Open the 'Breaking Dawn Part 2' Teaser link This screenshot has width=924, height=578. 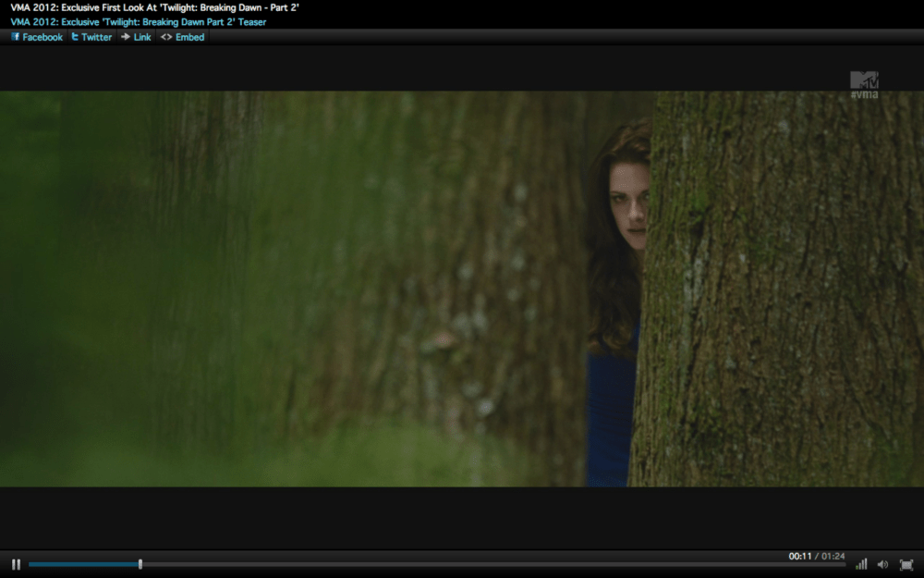pyautogui.click(x=139, y=21)
